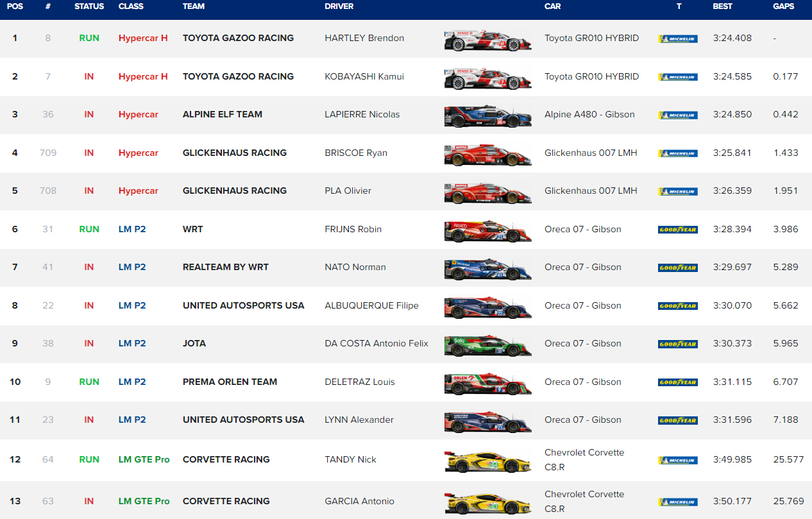Click the DRIVER column header
Image resolution: width=812 pixels, height=519 pixels.
pos(340,6)
